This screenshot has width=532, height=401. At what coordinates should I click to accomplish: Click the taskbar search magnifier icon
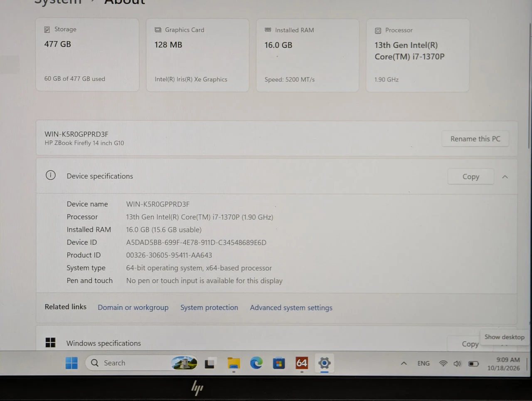pyautogui.click(x=95, y=363)
